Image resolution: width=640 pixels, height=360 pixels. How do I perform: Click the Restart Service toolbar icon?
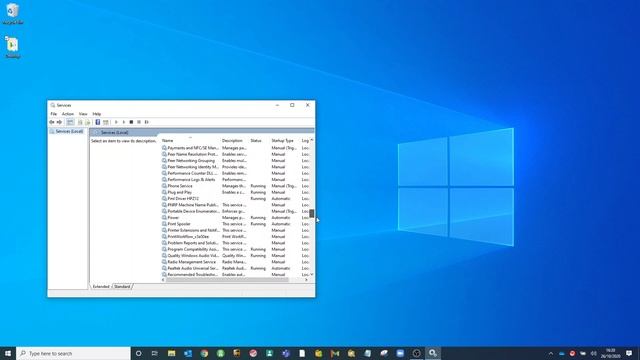(147, 122)
